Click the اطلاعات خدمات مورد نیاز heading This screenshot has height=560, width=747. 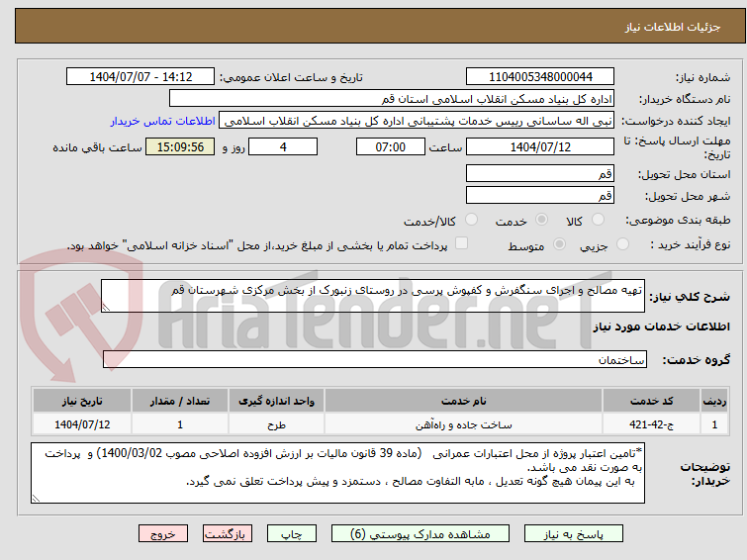(661, 327)
